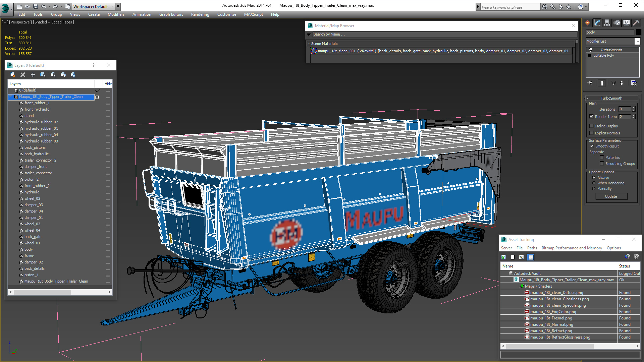
Task: Enable Explicit Normals checkbox
Action: (x=592, y=133)
